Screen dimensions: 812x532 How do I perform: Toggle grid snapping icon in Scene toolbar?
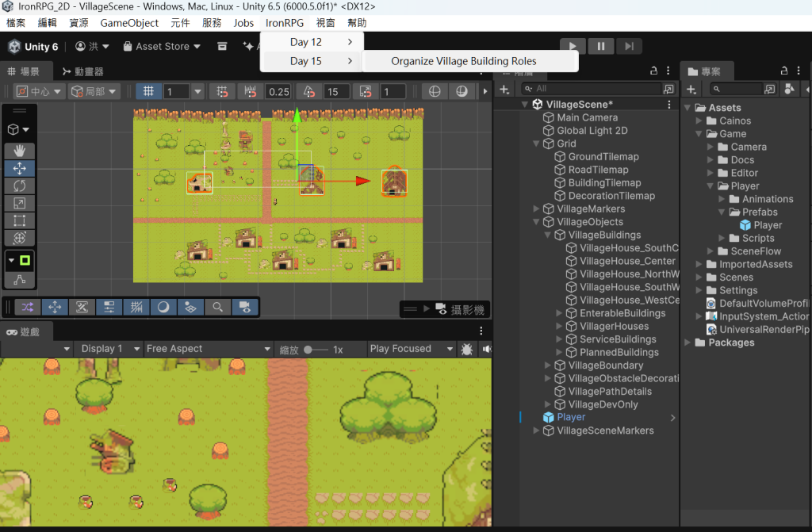pos(222,92)
